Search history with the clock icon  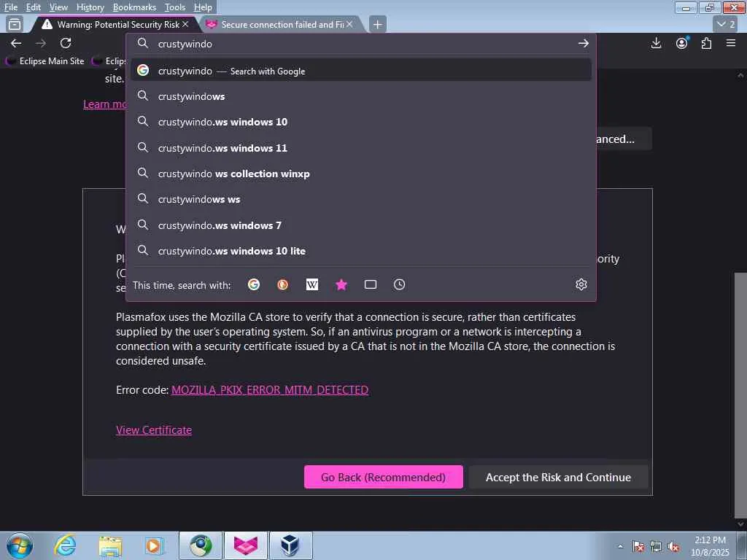click(399, 285)
